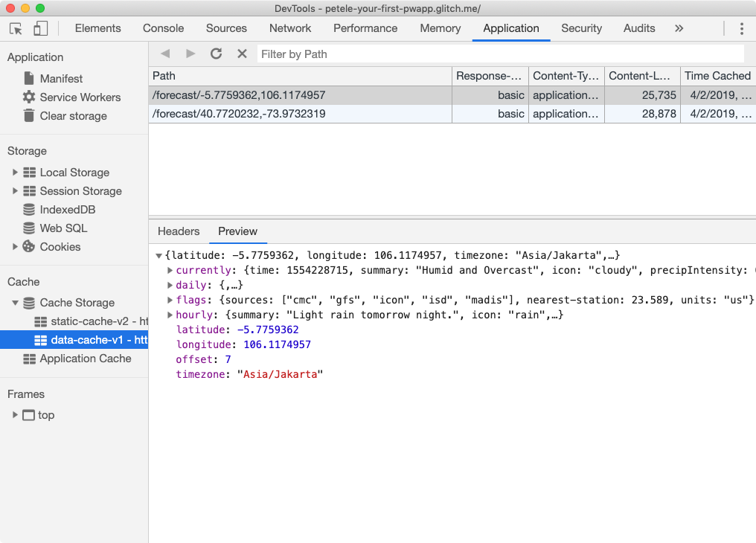Toggle the device toolbar icon
The height and width of the screenshot is (543, 756).
click(x=40, y=28)
